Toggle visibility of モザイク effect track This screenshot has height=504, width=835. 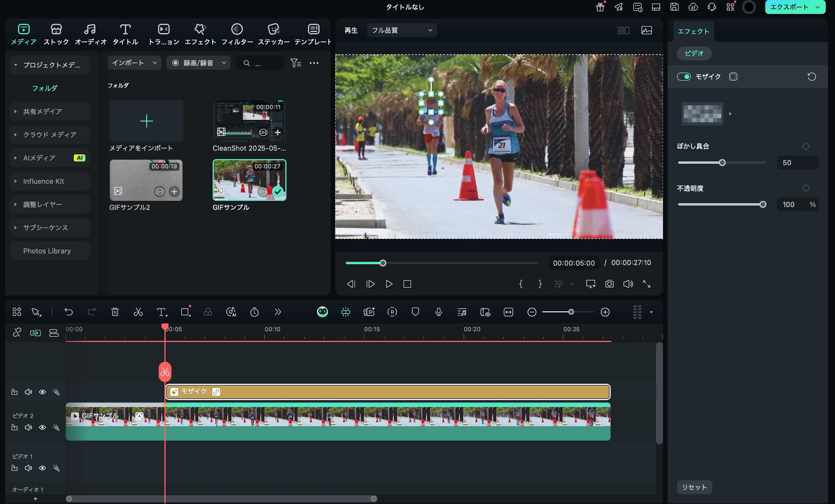(x=42, y=392)
